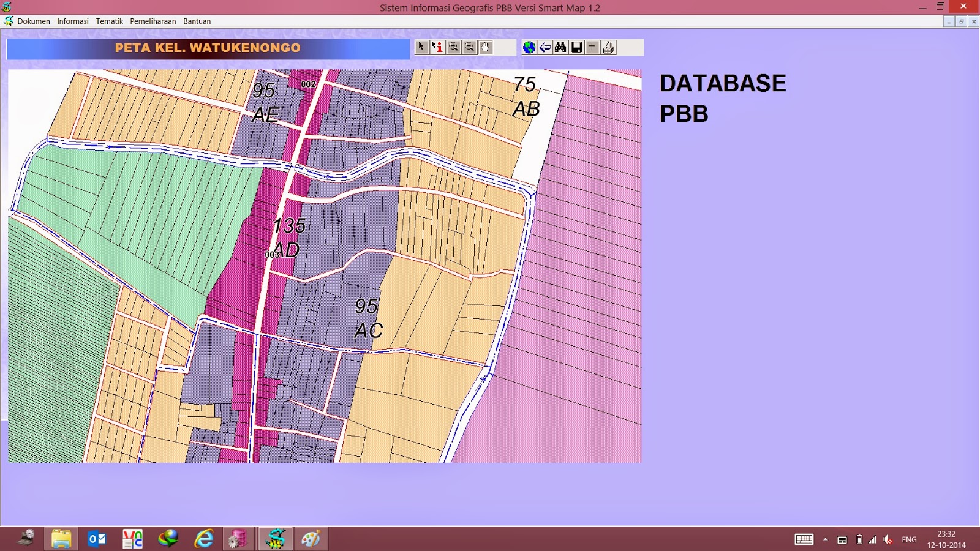The height and width of the screenshot is (551, 980).
Task: Select the arrow pointer selection tool
Action: [x=421, y=47]
